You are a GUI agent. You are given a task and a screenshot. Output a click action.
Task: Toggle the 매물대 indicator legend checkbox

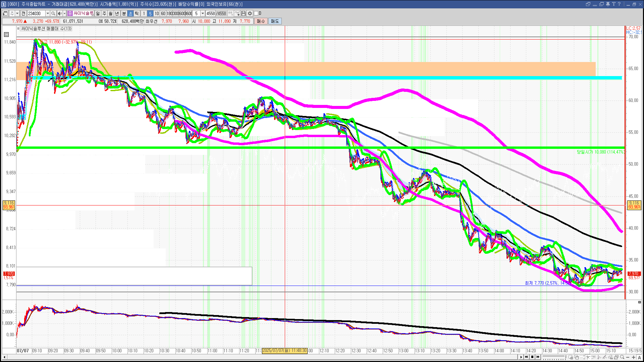tap(18, 29)
